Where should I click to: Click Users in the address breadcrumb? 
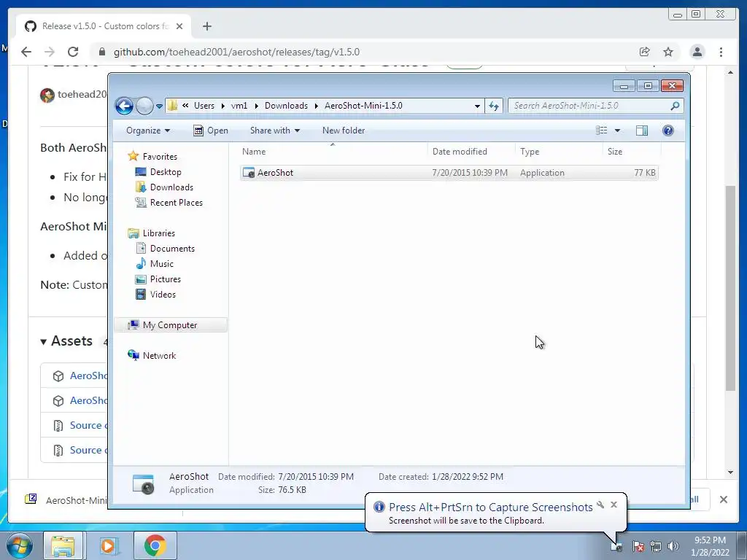coord(204,106)
